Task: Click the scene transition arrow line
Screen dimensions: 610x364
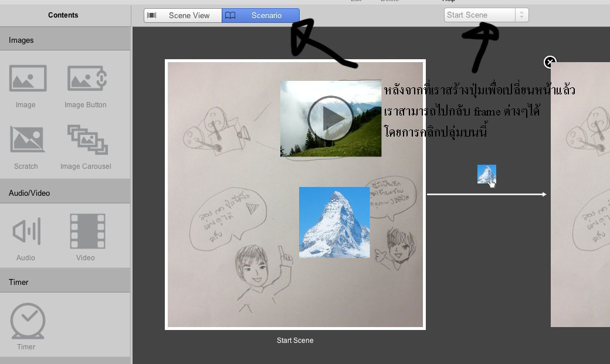Action: (x=487, y=194)
